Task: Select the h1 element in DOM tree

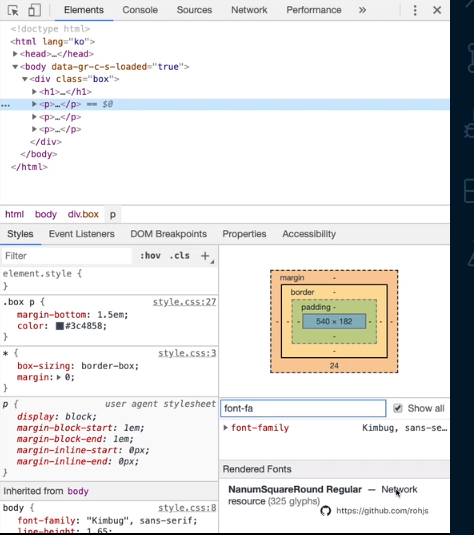Action: 65,92
